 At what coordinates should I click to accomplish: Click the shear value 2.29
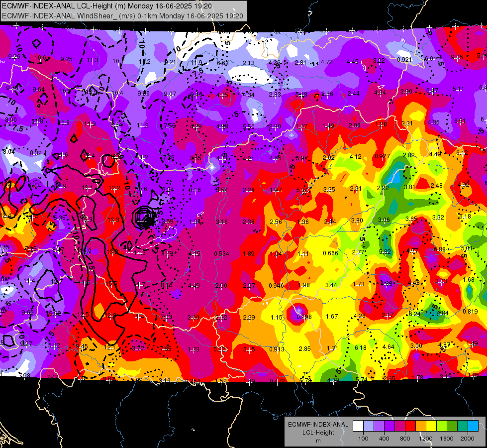[249, 318]
